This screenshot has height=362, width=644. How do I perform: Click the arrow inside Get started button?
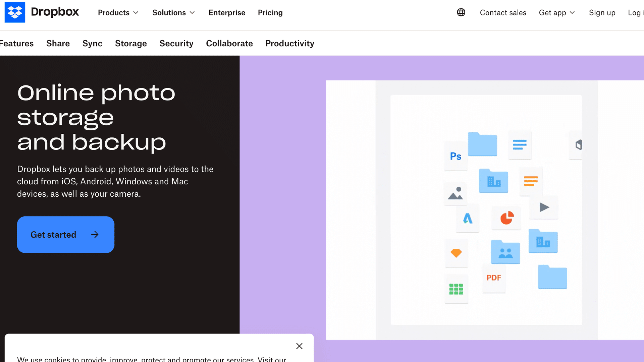pos(95,235)
